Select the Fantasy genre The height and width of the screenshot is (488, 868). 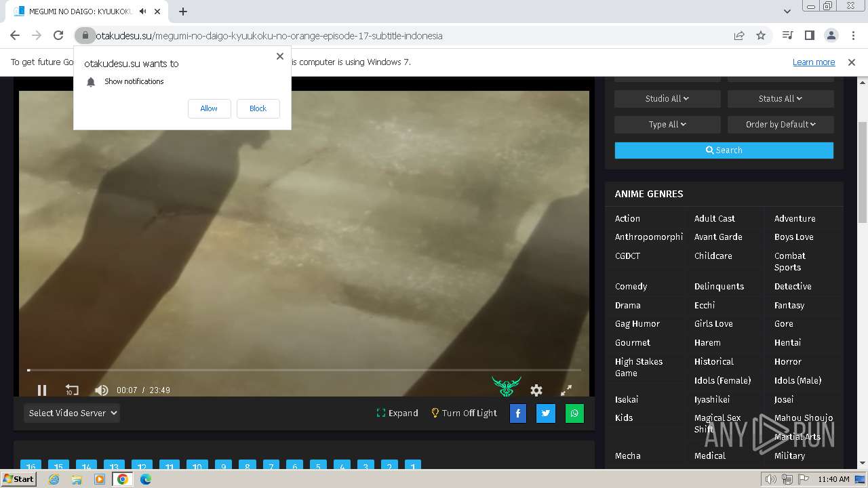pyautogui.click(x=789, y=305)
